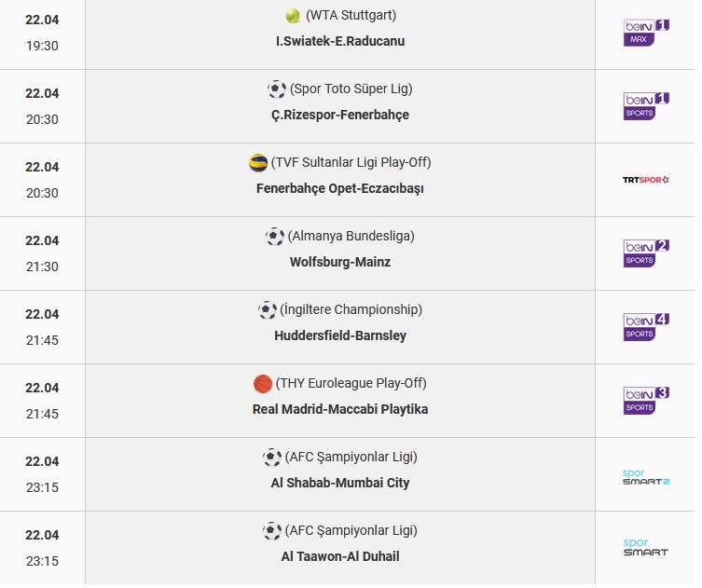Click the tennis ball icon for WTA Stuttgart
Viewport: 702px width, 588px height.
293,16
